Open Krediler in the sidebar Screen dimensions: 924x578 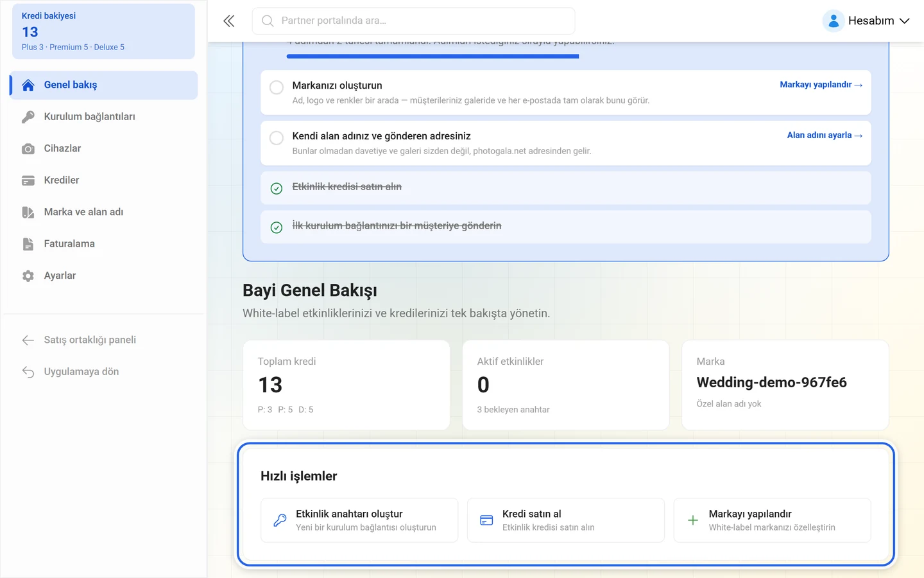[104, 180]
